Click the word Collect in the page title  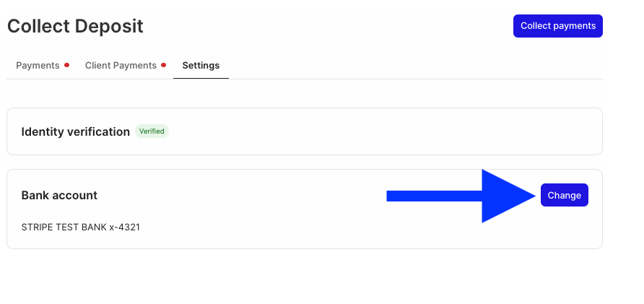coord(37,27)
